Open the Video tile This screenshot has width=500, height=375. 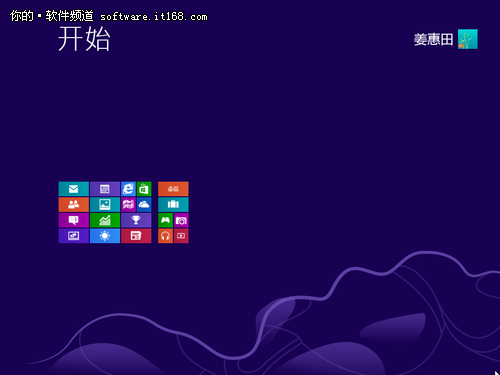point(181,236)
